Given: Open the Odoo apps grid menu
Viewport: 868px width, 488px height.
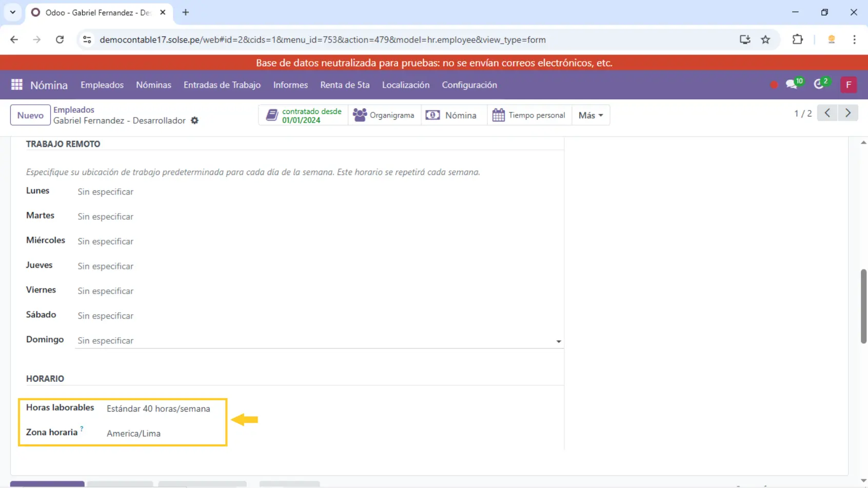Looking at the screenshot, I should [x=17, y=85].
